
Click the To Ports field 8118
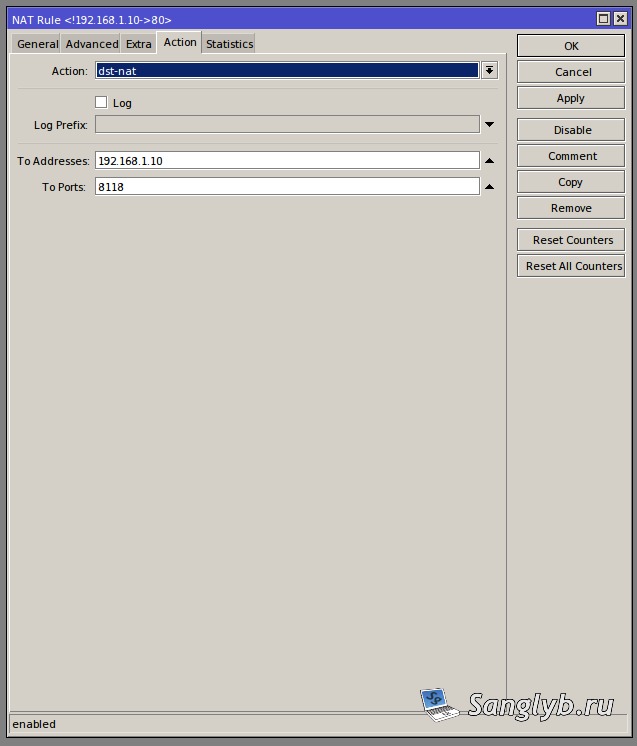[x=287, y=186]
